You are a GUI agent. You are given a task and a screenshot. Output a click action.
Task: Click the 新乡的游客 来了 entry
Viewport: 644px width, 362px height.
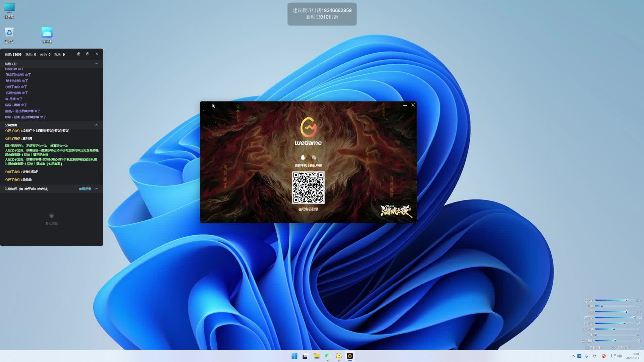click(17, 81)
